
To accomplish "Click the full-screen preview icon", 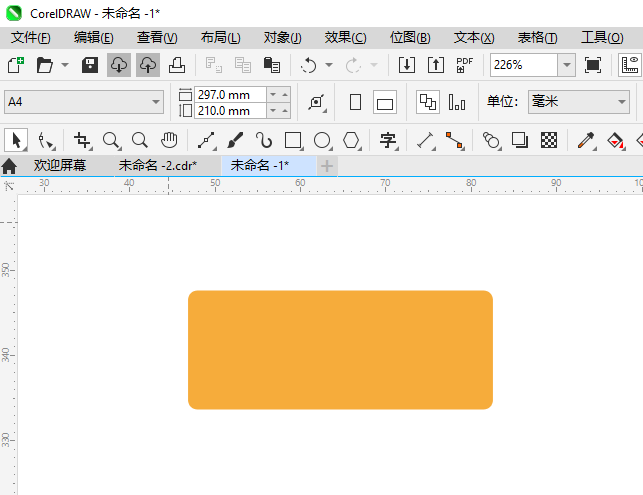I will coord(593,65).
